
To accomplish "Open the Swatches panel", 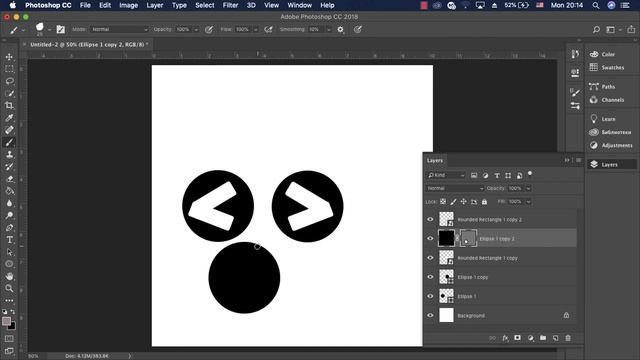I will click(607, 67).
